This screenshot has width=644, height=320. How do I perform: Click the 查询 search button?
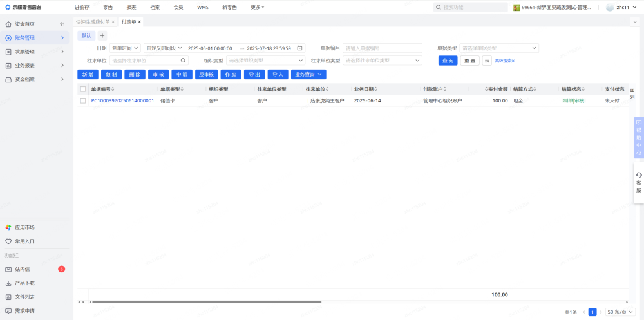448,61
